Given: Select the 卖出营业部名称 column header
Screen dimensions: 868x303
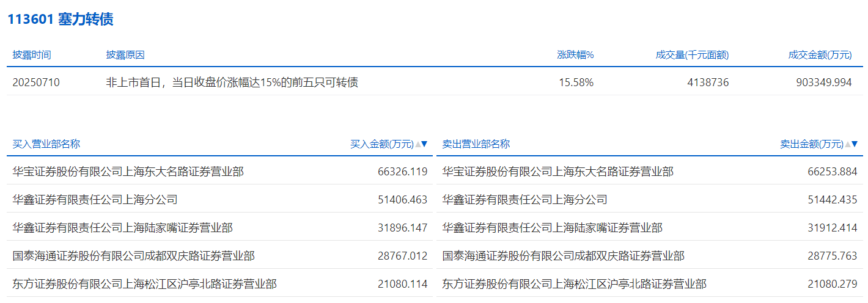Looking at the screenshot, I should [x=476, y=145].
